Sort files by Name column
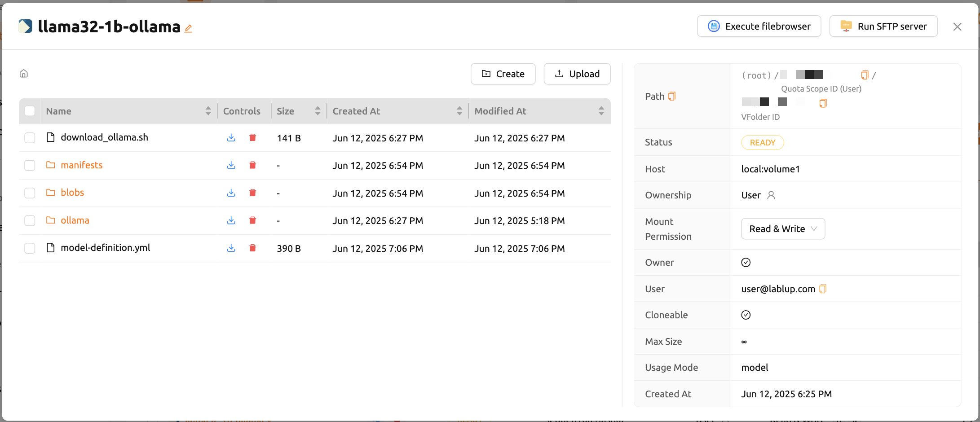980x422 pixels. (x=128, y=111)
